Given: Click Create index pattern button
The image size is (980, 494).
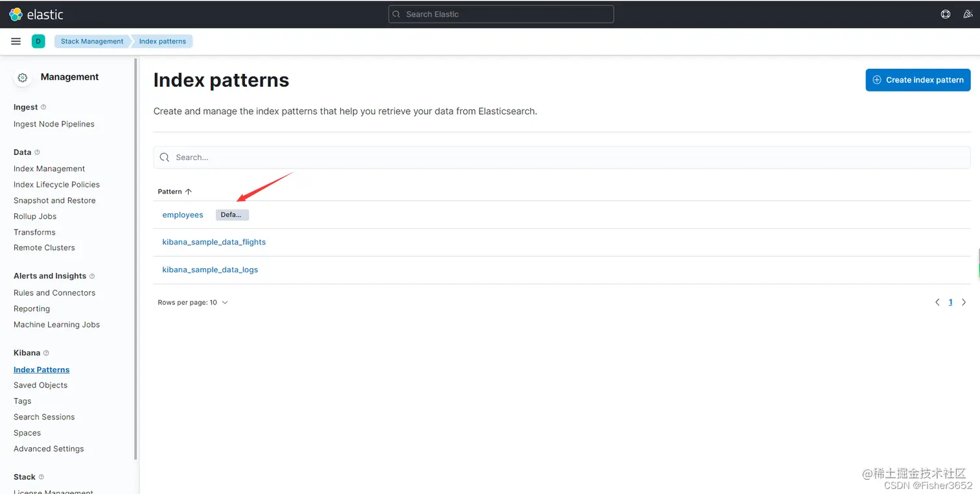Looking at the screenshot, I should click(918, 80).
